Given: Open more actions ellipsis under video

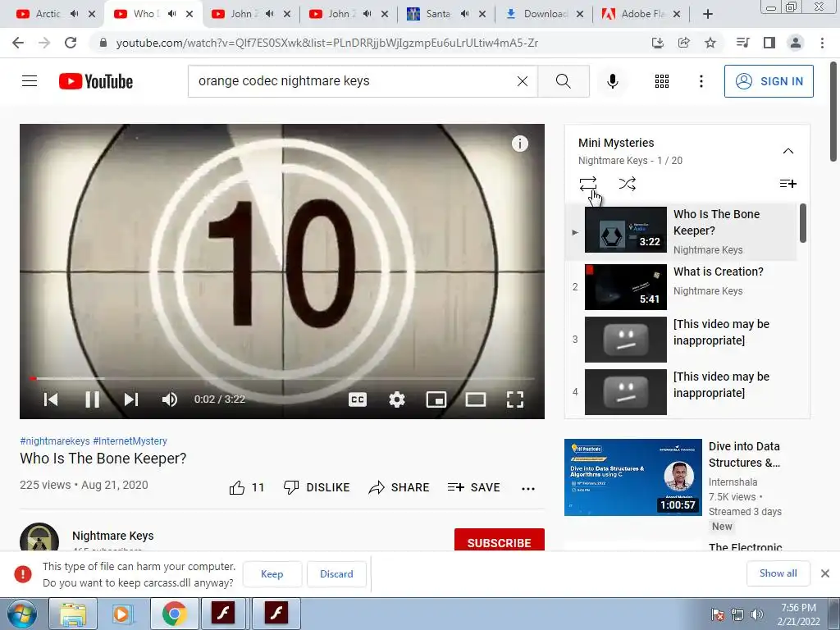Looking at the screenshot, I should 528,489.
